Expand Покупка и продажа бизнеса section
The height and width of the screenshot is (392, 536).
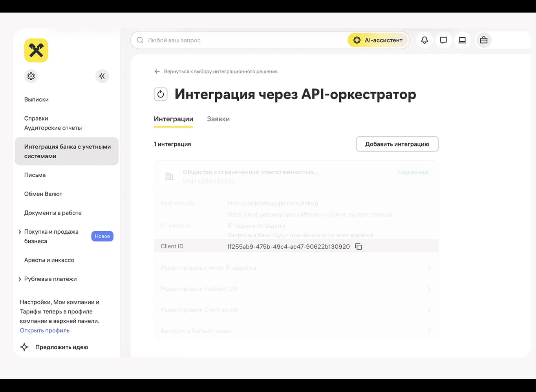pyautogui.click(x=20, y=232)
